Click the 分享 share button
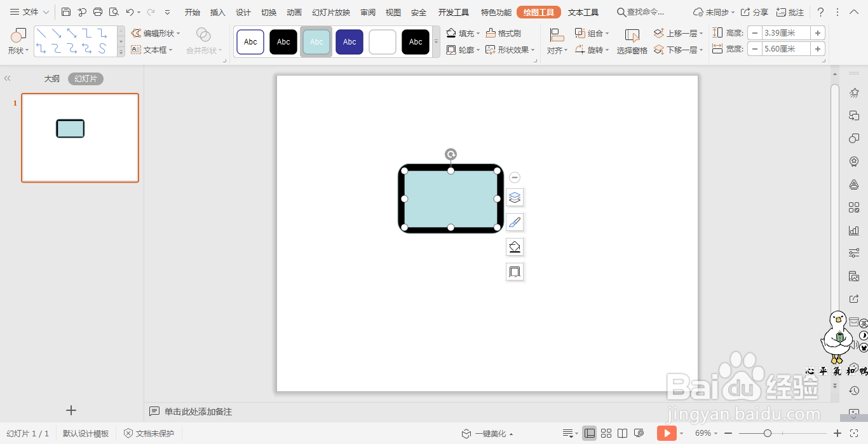Screen dimensions: 868x444 pyautogui.click(x=754, y=12)
